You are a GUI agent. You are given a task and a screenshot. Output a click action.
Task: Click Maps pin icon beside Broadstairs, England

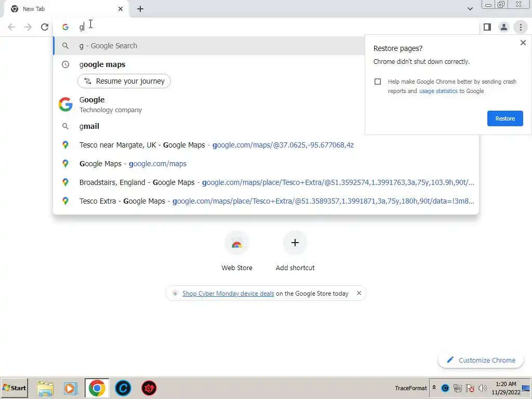pyautogui.click(x=65, y=182)
